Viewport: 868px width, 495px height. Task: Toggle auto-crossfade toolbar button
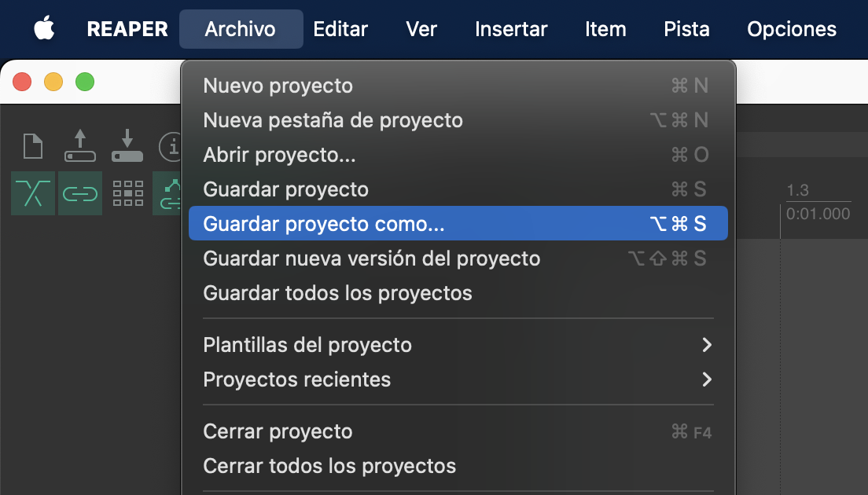coord(33,193)
